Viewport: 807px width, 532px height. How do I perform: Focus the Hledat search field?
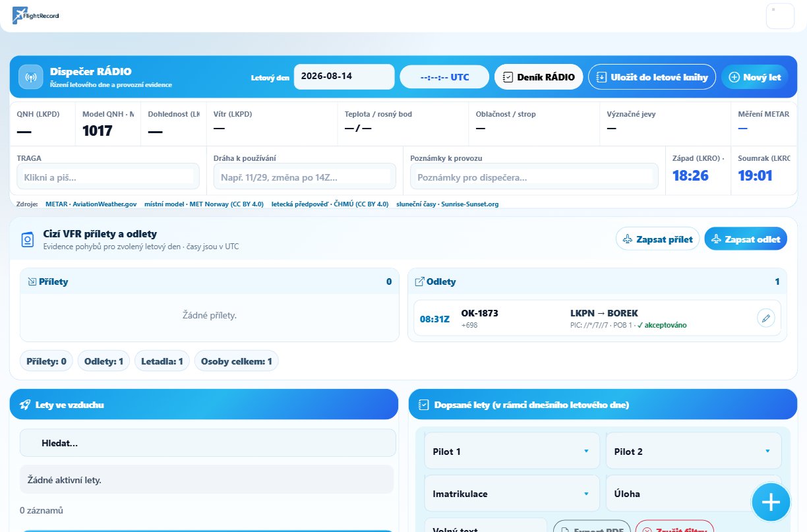[208, 443]
